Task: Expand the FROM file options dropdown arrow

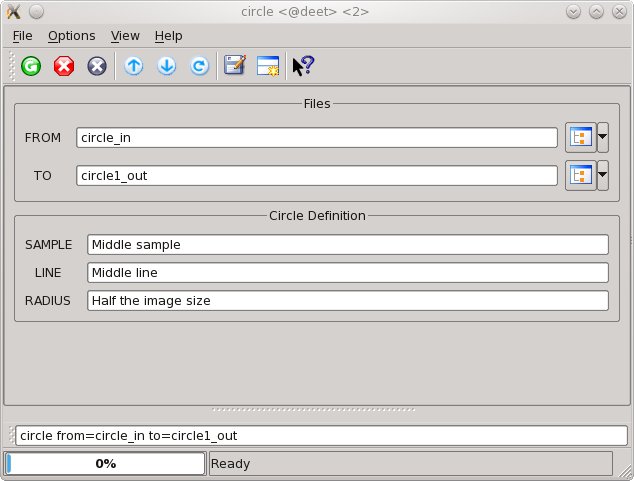Action: pos(603,138)
